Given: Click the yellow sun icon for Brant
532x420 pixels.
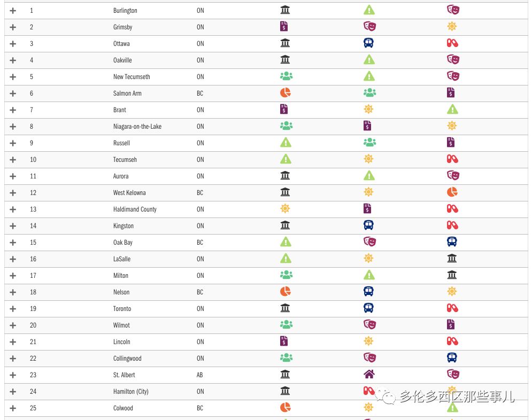Looking at the screenshot, I should pos(368,109).
